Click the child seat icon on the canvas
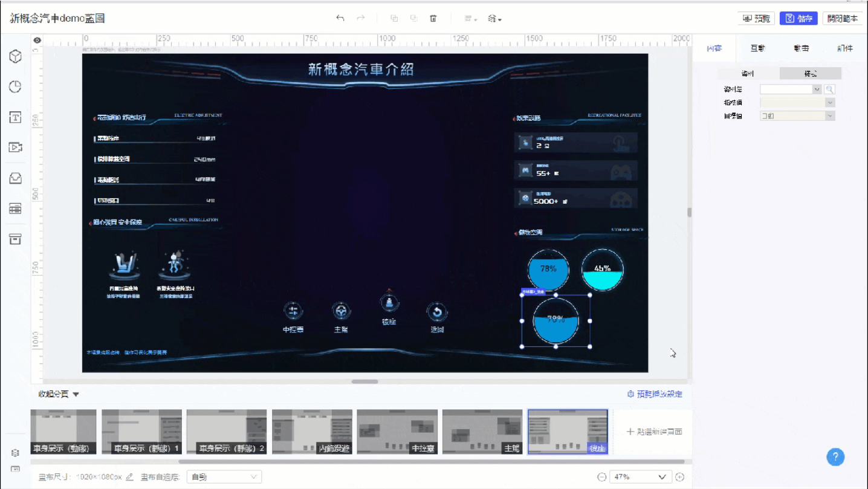Screen dimensions: 868x489 (x=123, y=266)
